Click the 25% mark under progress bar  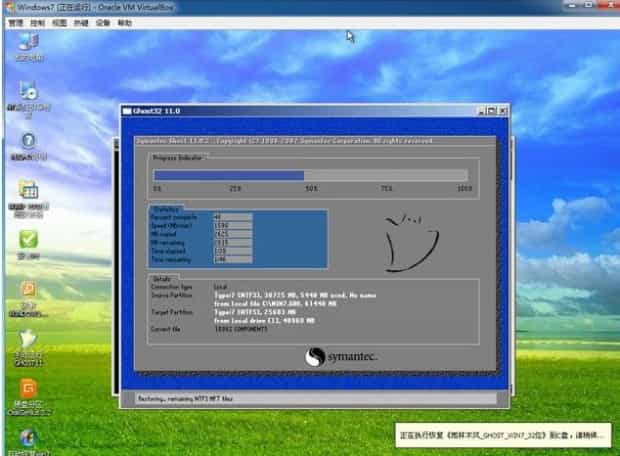[x=235, y=189]
